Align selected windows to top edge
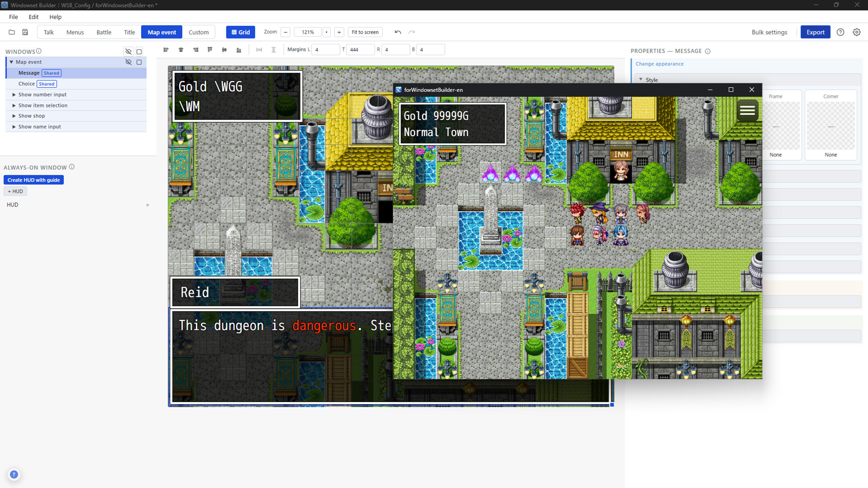Image resolution: width=868 pixels, height=488 pixels. pos(210,50)
